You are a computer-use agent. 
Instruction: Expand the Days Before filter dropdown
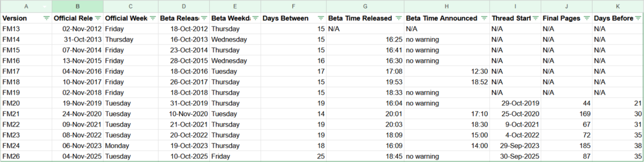pos(638,18)
